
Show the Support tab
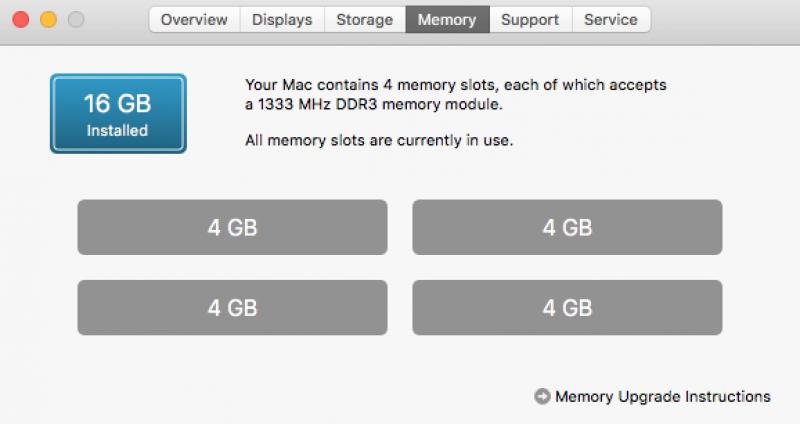(x=530, y=19)
